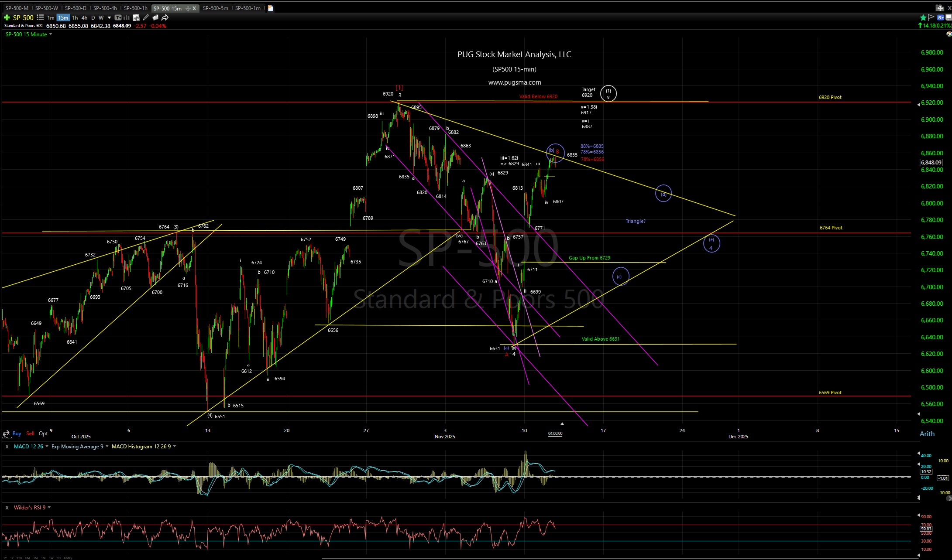This screenshot has height=560, width=952.
Task: Click the TV price-label icon in the toolbar
Action: (117, 17)
